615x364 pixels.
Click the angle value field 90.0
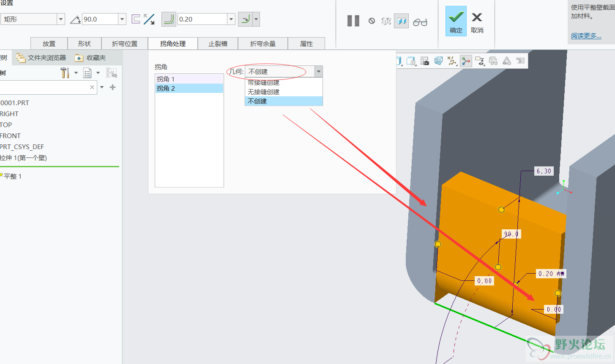(x=100, y=19)
